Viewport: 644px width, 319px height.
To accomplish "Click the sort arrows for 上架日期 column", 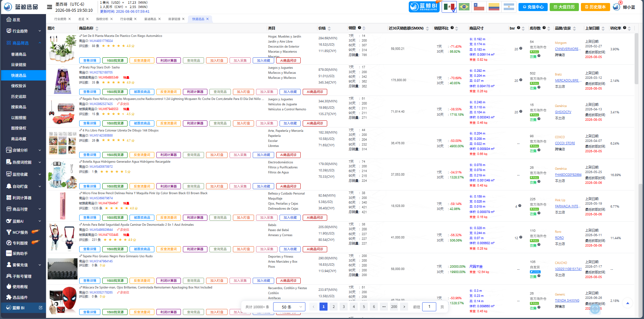I will (603, 29).
